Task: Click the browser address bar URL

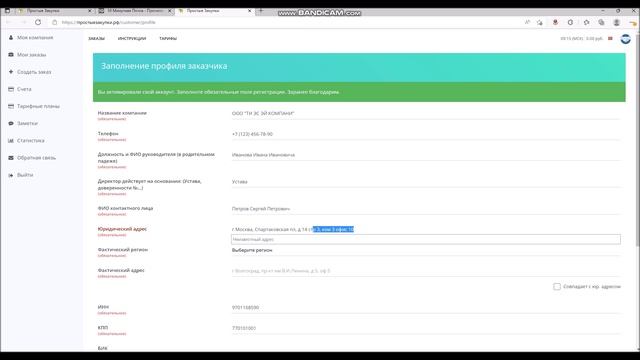Action: coord(109,22)
